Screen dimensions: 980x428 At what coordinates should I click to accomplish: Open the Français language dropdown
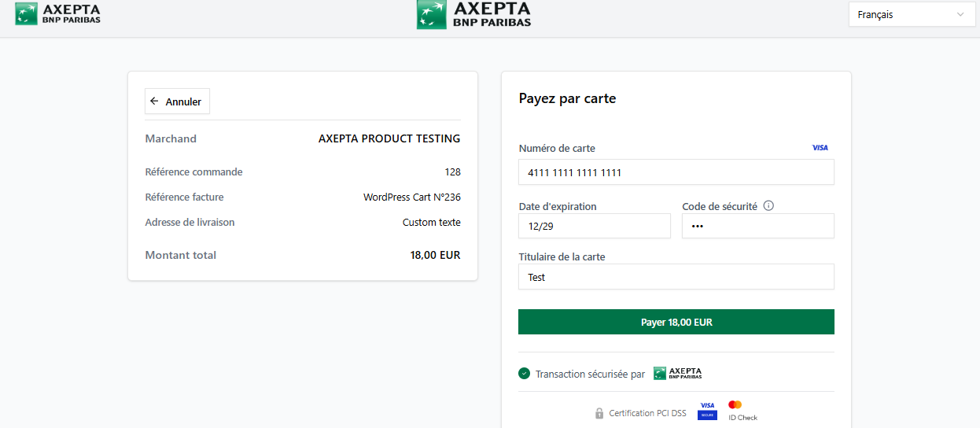pyautogui.click(x=912, y=14)
